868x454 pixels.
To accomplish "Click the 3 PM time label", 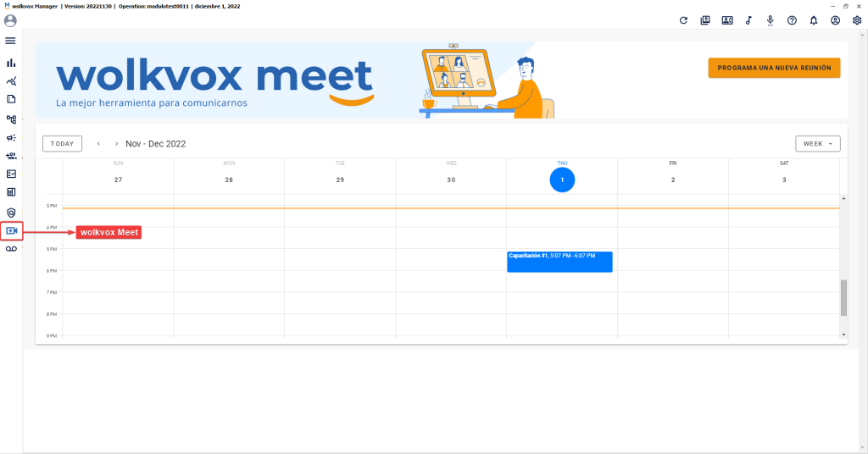I will coord(51,206).
